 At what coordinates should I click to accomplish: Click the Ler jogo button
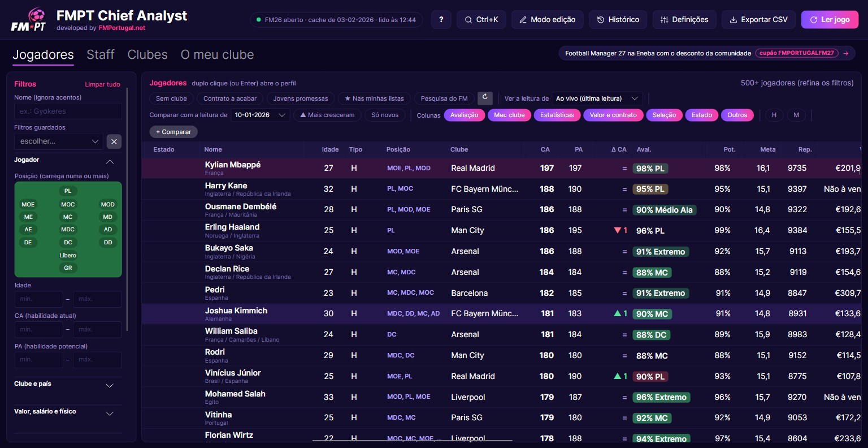coord(830,19)
